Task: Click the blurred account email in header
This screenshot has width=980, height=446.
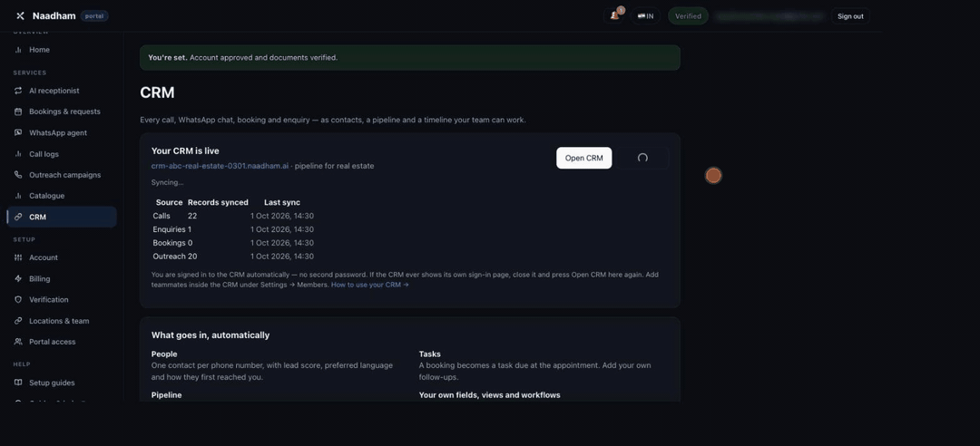Action: click(769, 16)
